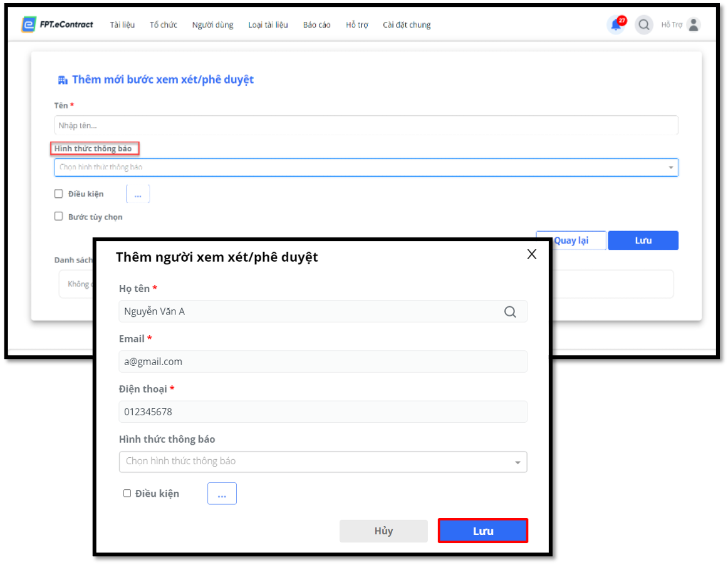The width and height of the screenshot is (728, 565).
Task: Open the notification bell with 27 badge
Action: click(x=616, y=25)
